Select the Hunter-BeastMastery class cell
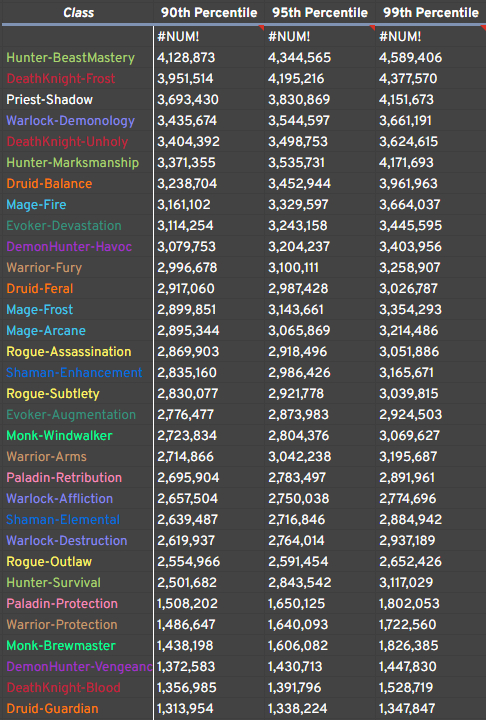This screenshot has width=486, height=720. click(77, 57)
